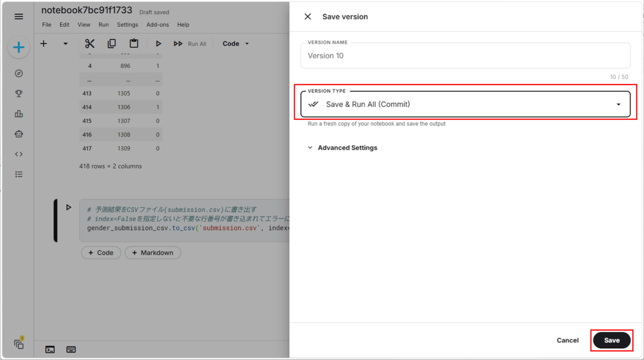Screen dimensions: 644x360
Task: Click the 418 rows × 2 columns text
Action: [x=110, y=166]
